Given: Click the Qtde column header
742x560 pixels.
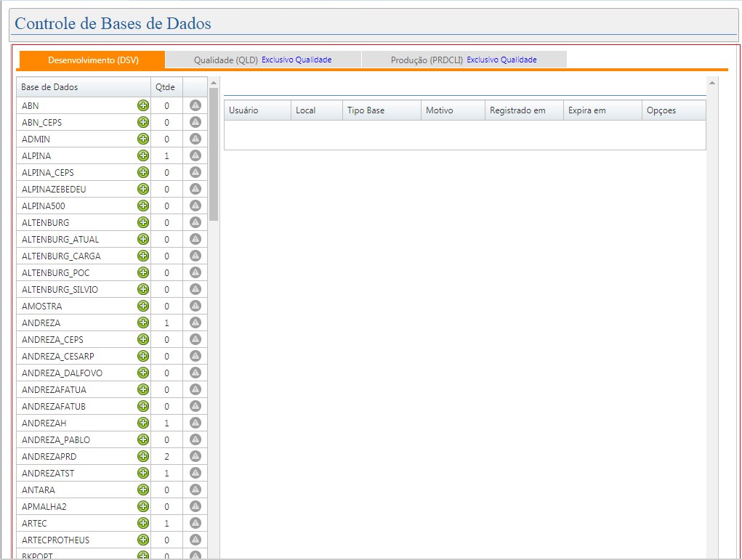Looking at the screenshot, I should [166, 87].
